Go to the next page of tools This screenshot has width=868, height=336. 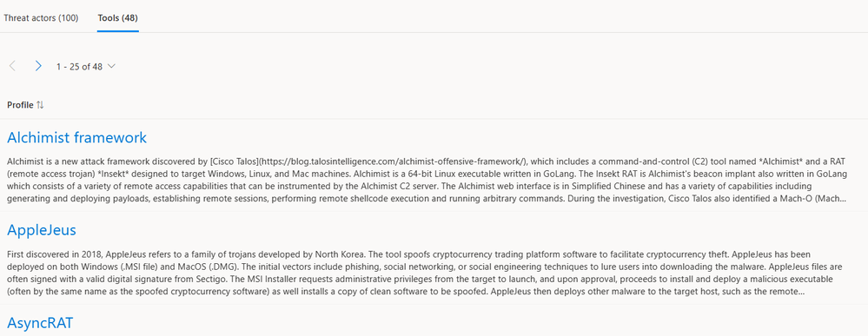(x=38, y=67)
